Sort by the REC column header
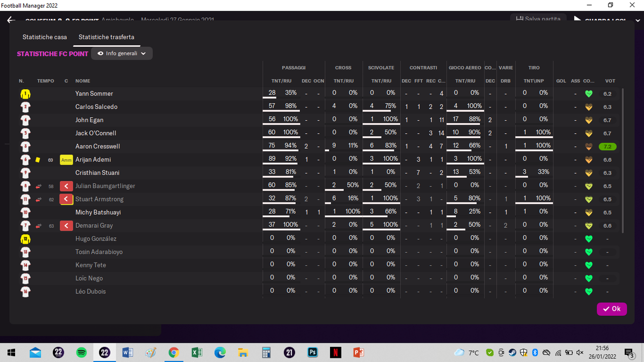 (x=431, y=81)
